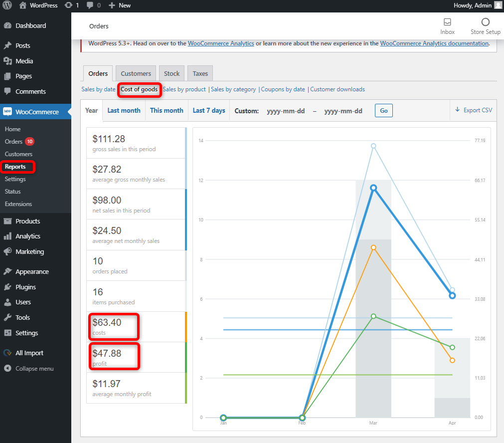Open the Store Setup circle icon
Viewport: 504px width, 443px height.
click(486, 22)
